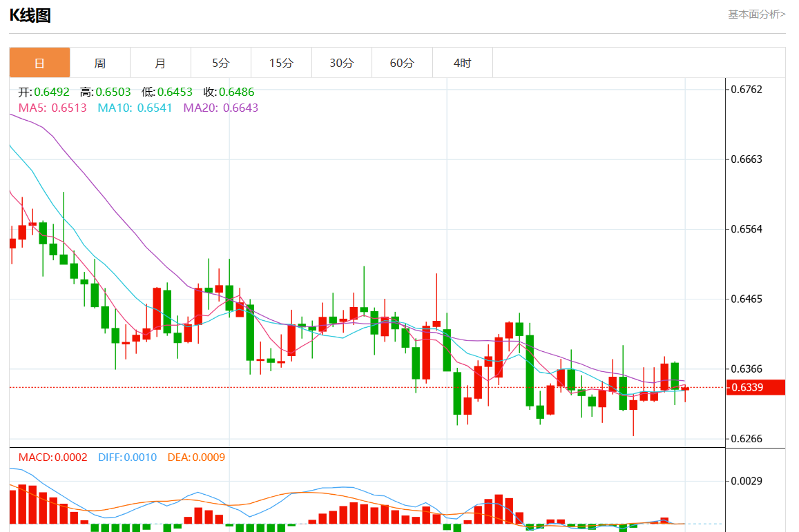
Task: Click the low price 低:0.6453
Action: pyautogui.click(x=167, y=92)
